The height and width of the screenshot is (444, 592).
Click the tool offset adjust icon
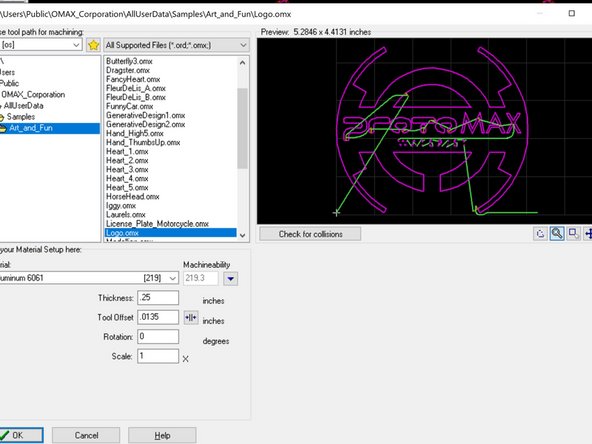pos(191,318)
